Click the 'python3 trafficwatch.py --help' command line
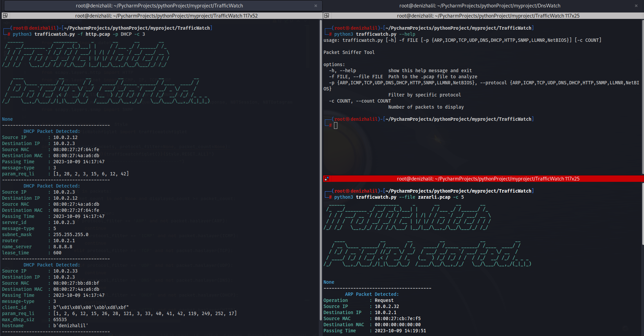The width and height of the screenshot is (644, 336). pos(375,34)
